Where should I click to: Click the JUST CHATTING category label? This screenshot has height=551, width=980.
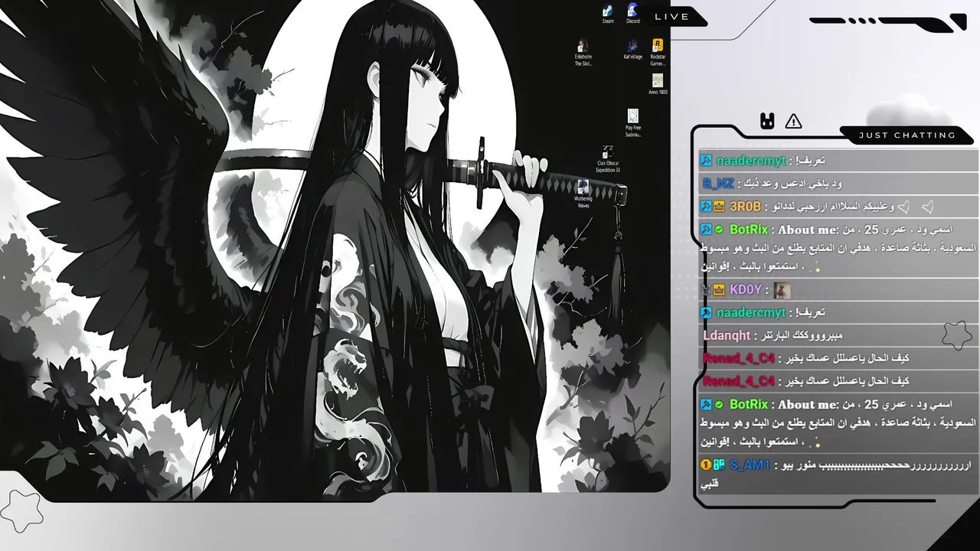(x=907, y=135)
